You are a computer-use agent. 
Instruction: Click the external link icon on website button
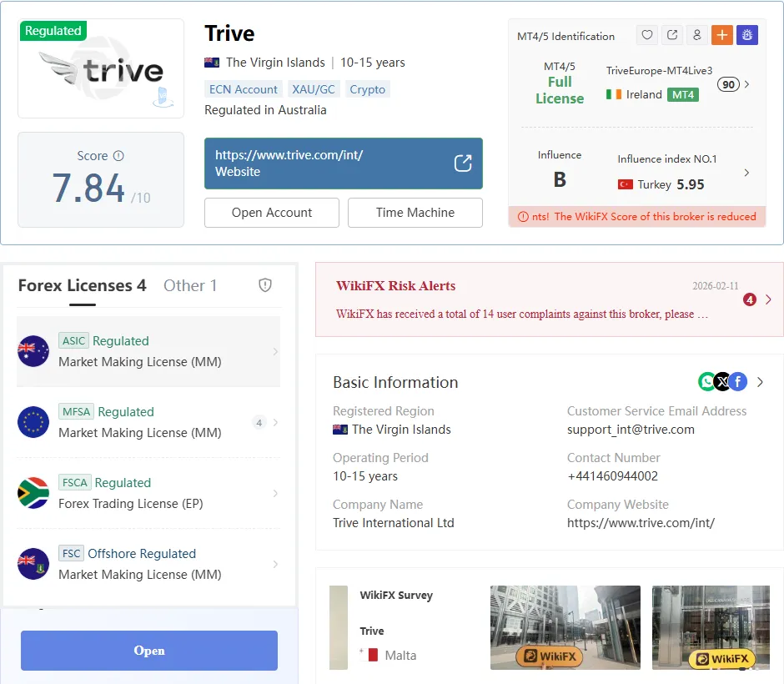(x=463, y=163)
